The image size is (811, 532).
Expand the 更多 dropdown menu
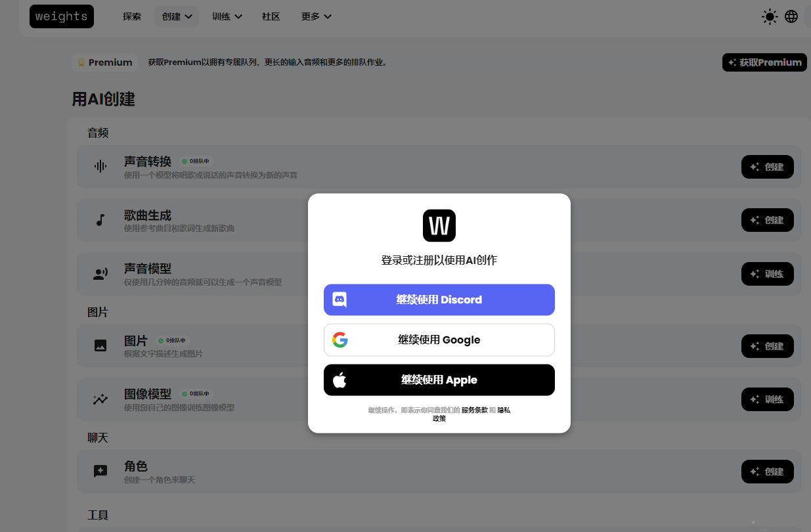316,16
